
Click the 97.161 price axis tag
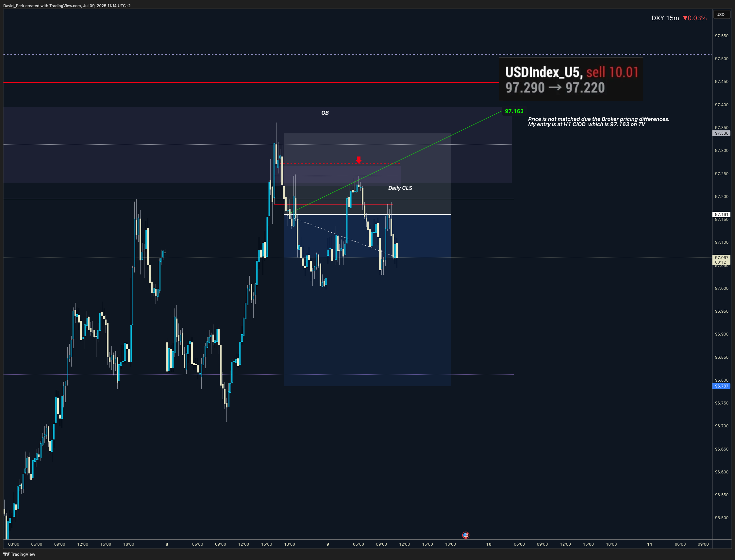pyautogui.click(x=721, y=215)
